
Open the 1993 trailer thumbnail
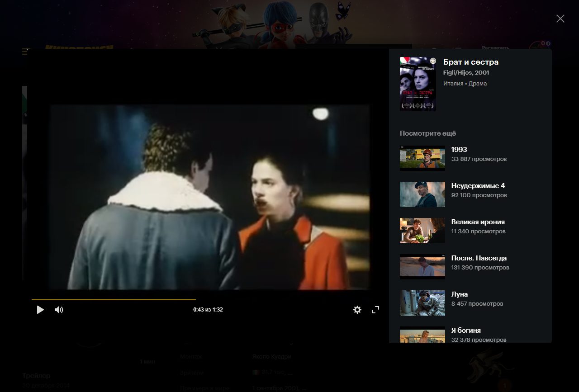[422, 158]
